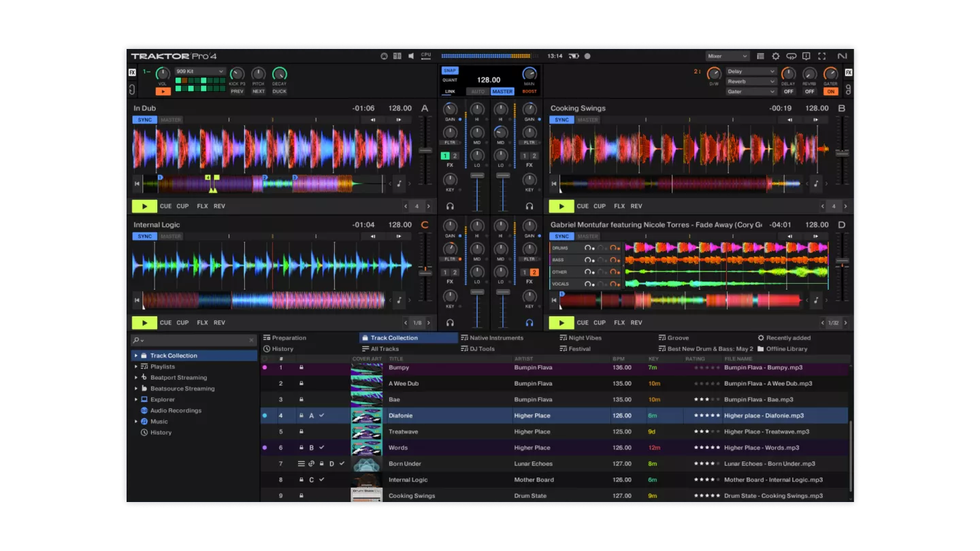Open the settings gear in the header

[775, 56]
